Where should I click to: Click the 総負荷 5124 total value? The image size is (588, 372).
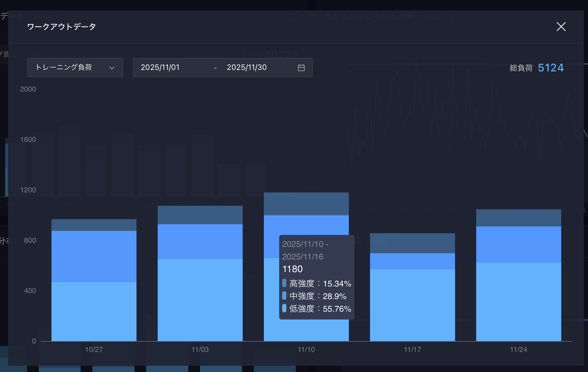coord(551,68)
